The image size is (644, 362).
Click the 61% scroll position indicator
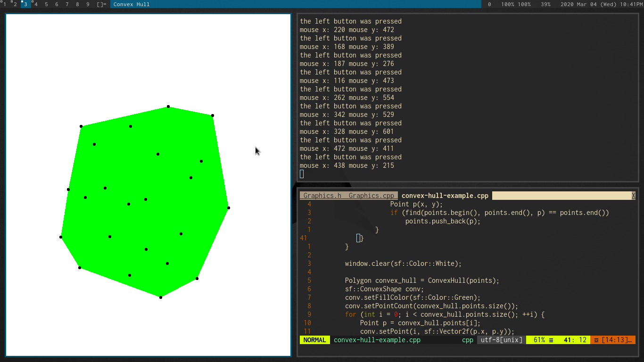click(x=541, y=340)
